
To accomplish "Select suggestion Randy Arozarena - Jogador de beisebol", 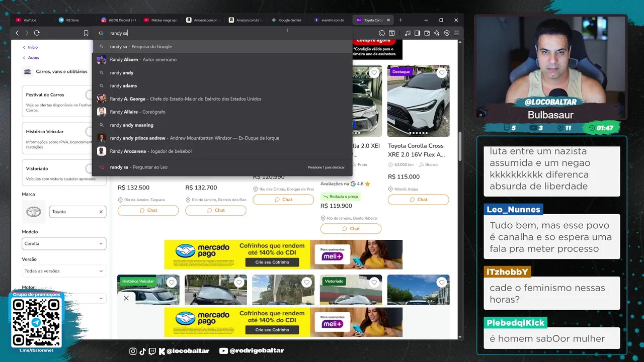I will (x=222, y=151).
